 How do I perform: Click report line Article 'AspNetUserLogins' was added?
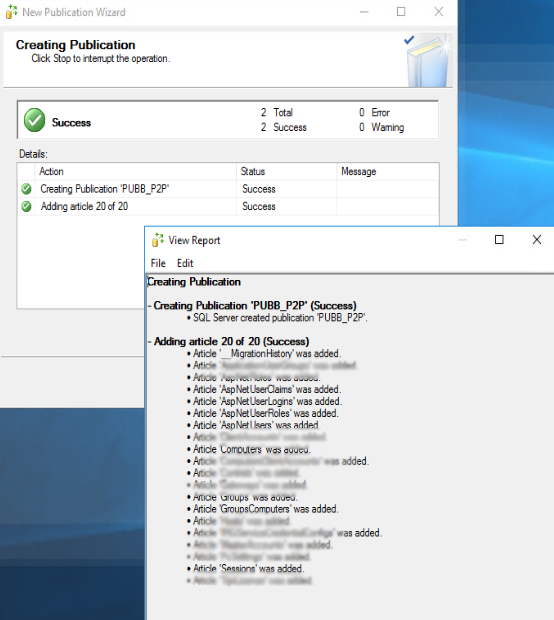267,401
